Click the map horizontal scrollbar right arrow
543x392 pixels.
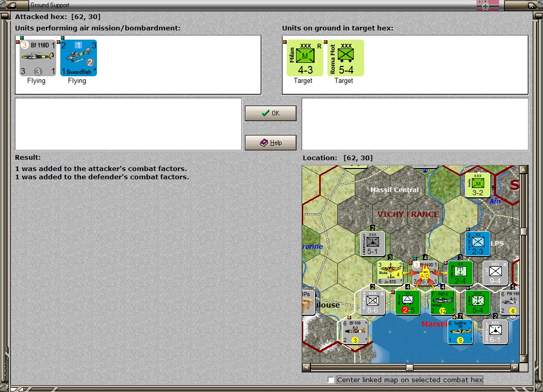click(x=515, y=367)
